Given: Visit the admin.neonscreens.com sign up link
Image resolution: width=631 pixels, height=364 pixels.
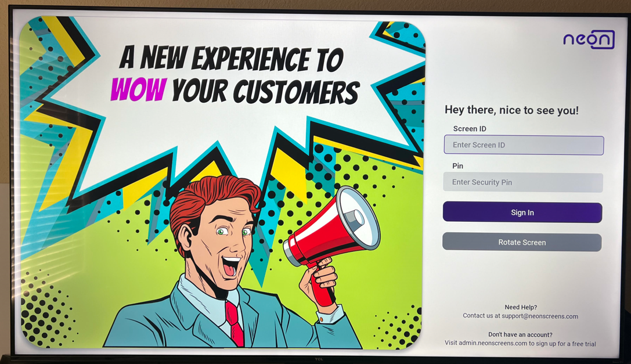Looking at the screenshot, I should pyautogui.click(x=493, y=343).
